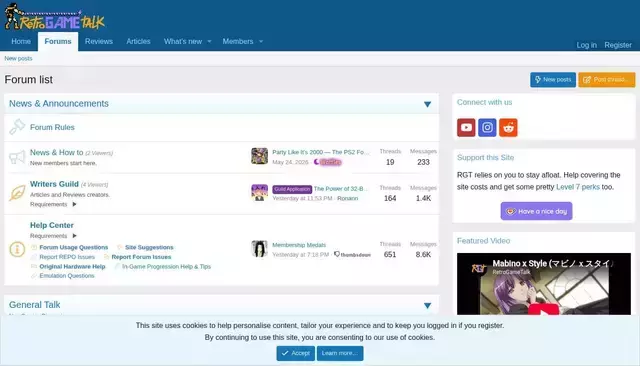640x366 pixels.
Task: Click the Help Center info icon
Action: (x=17, y=249)
